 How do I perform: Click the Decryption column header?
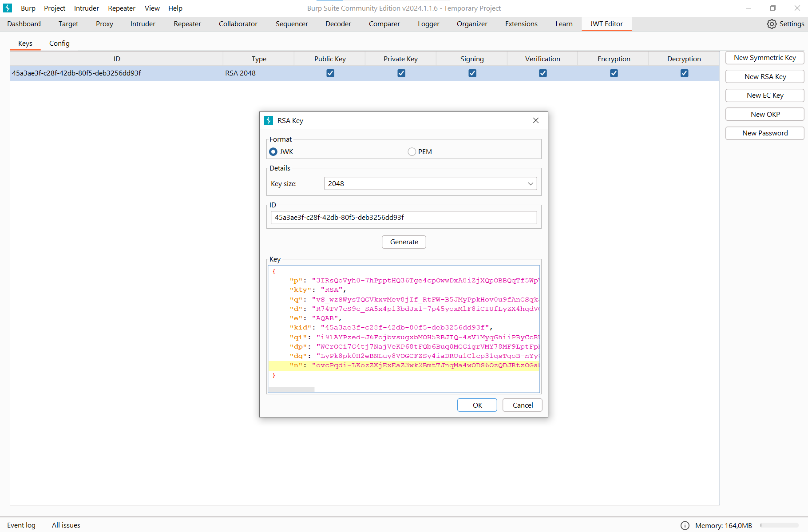[684, 59]
